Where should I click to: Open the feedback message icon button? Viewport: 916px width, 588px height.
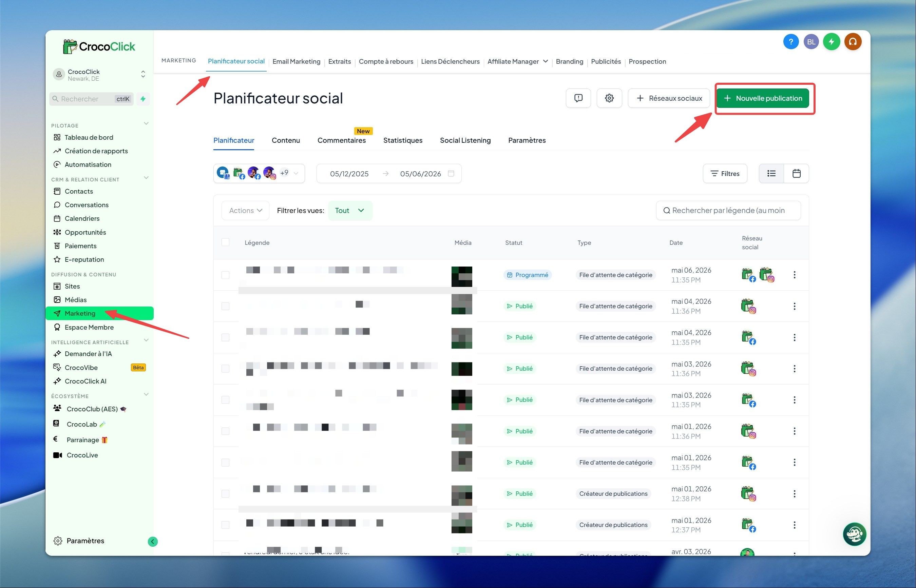pos(578,98)
